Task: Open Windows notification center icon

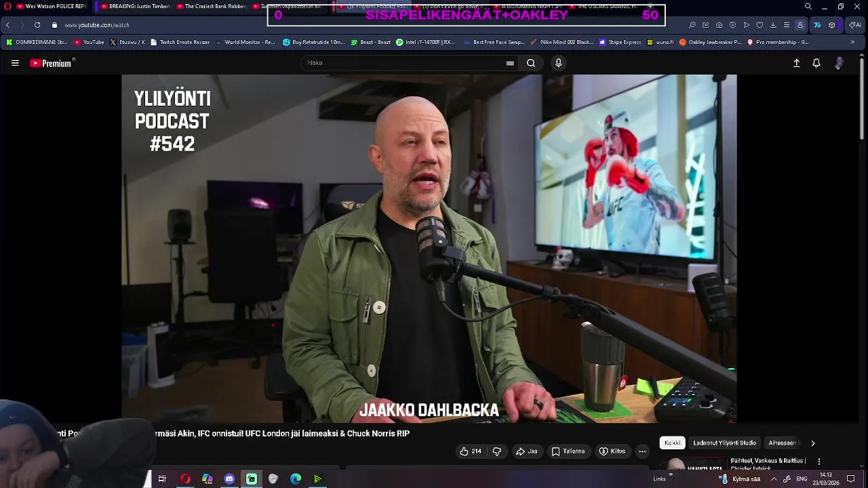Action: click(x=850, y=479)
